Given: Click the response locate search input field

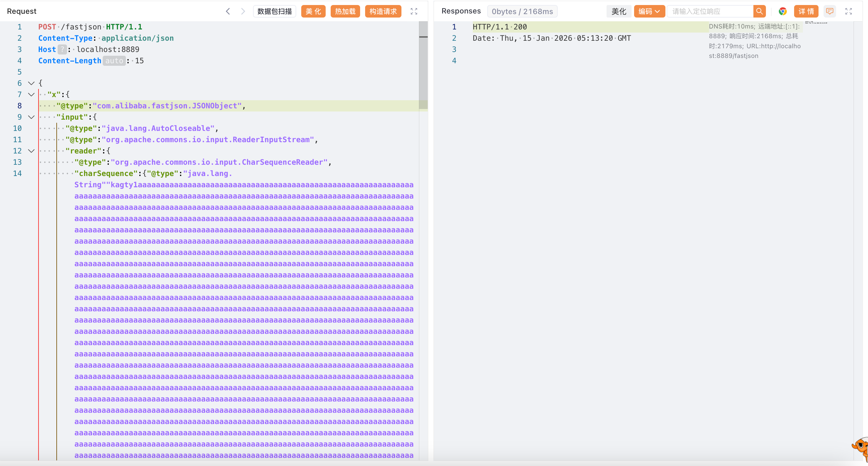Looking at the screenshot, I should click(710, 12).
